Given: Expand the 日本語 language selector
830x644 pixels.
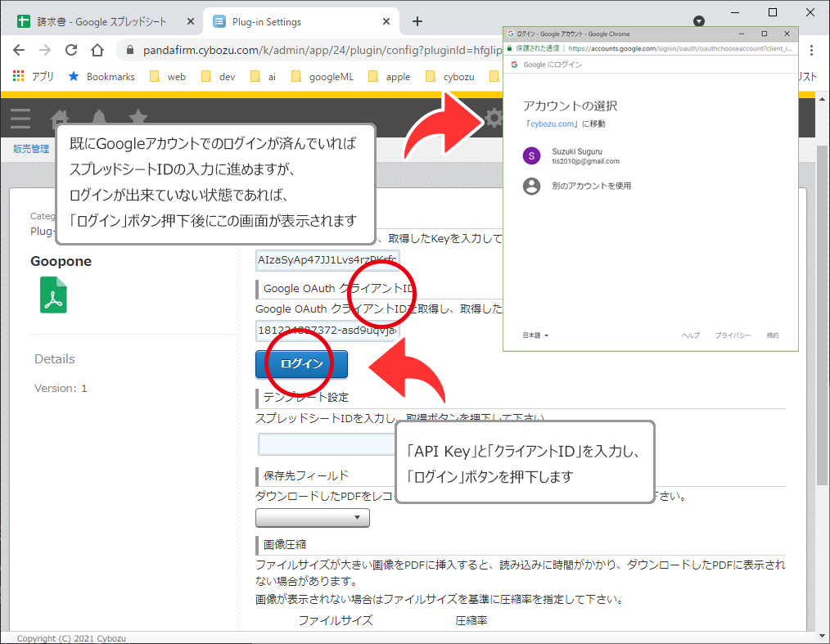Looking at the screenshot, I should [x=535, y=336].
